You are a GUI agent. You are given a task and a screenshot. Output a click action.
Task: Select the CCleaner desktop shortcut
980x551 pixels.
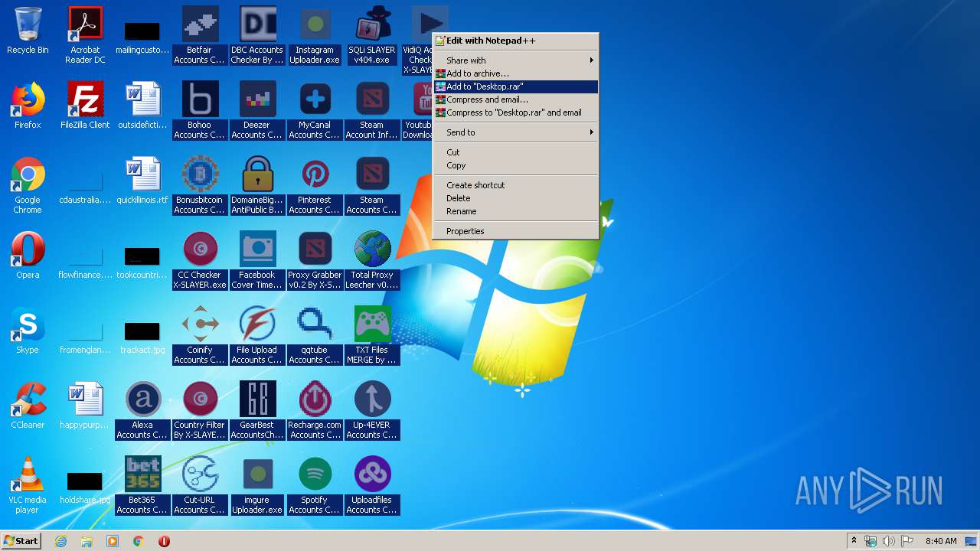tap(28, 406)
